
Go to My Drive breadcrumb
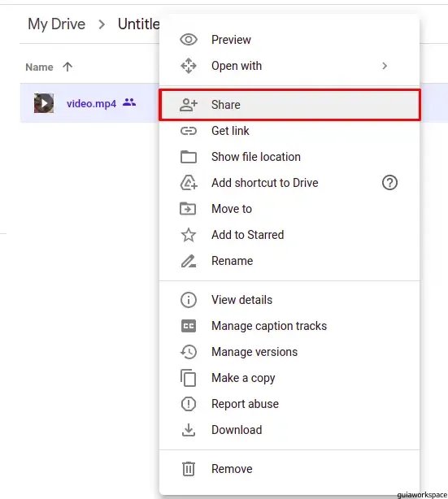(56, 24)
